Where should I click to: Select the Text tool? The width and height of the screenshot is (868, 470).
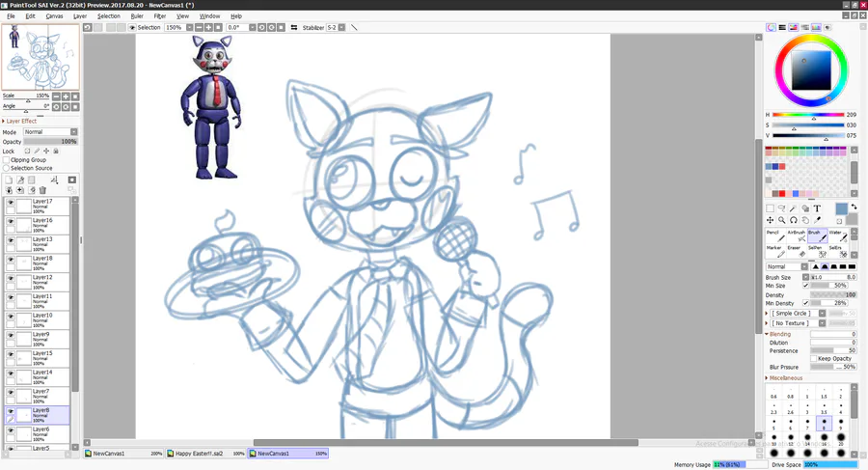[x=817, y=208]
